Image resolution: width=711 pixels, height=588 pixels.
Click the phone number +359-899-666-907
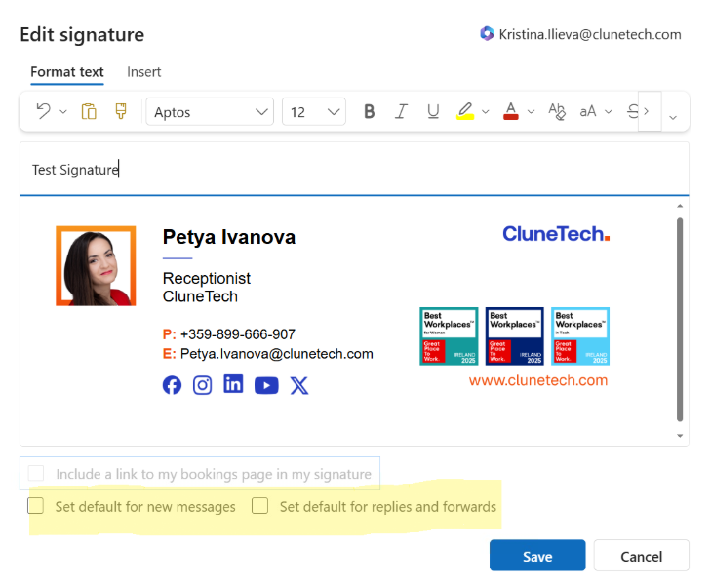[238, 334]
